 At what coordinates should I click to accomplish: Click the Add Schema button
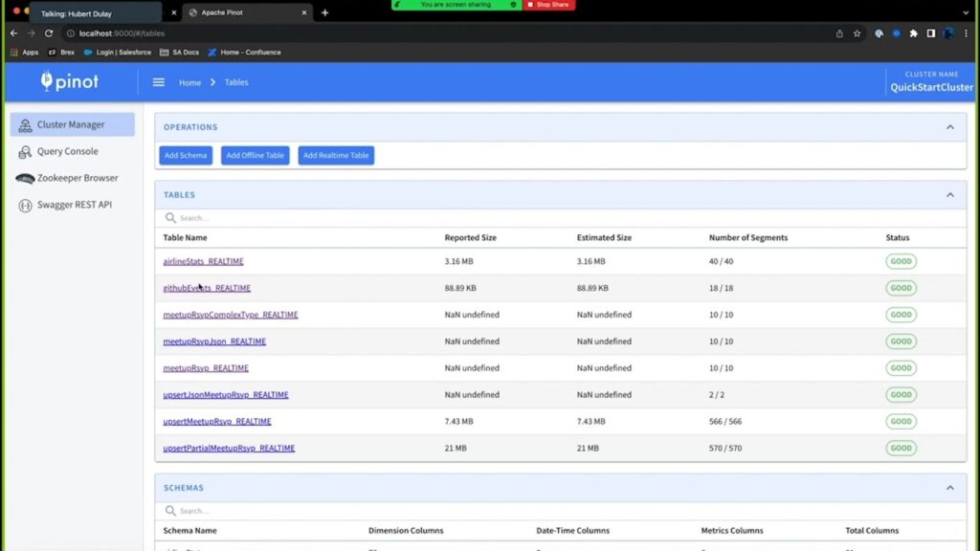pyautogui.click(x=185, y=155)
